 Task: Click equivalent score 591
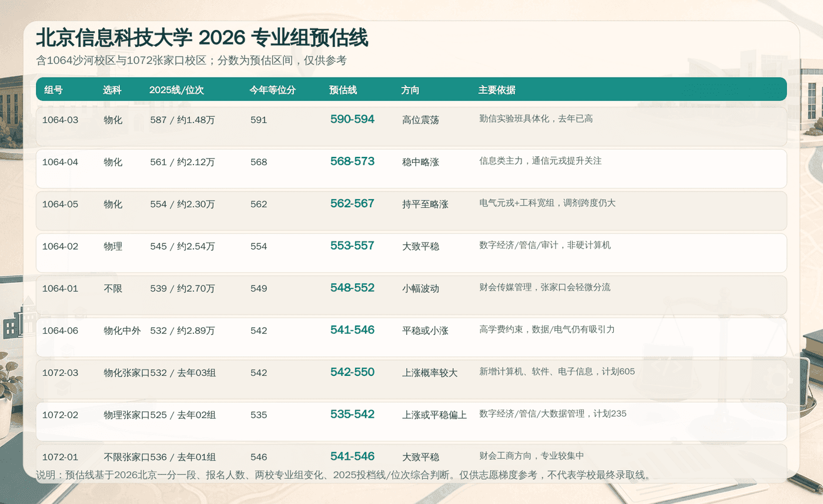(259, 120)
